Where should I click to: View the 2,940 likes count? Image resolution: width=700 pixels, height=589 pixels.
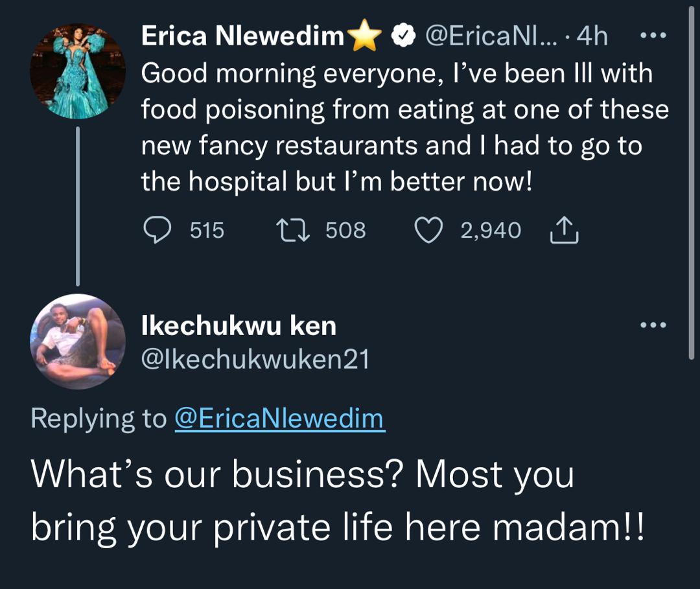point(491,230)
